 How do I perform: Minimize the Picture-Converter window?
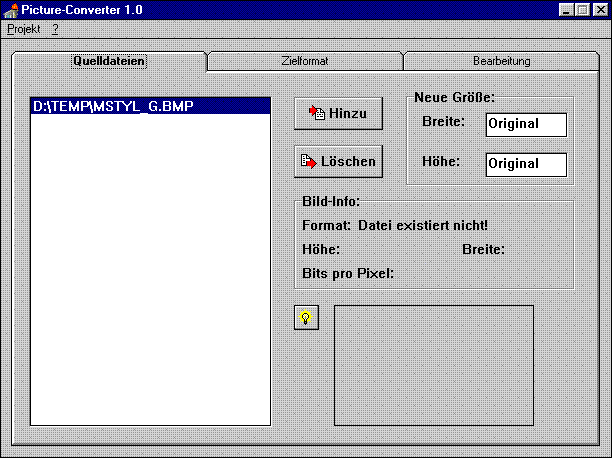coord(566,10)
